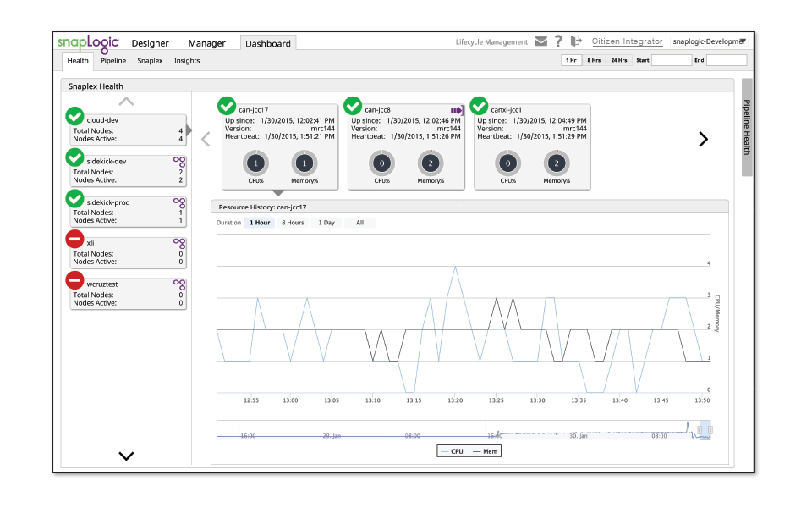Screen dimensions: 812x508
Task: Collapse the snaplex list using the down chevron
Action: coord(126,456)
